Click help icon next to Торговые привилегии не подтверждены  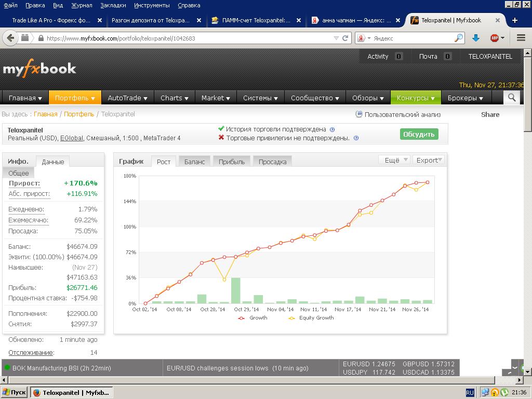(356, 138)
